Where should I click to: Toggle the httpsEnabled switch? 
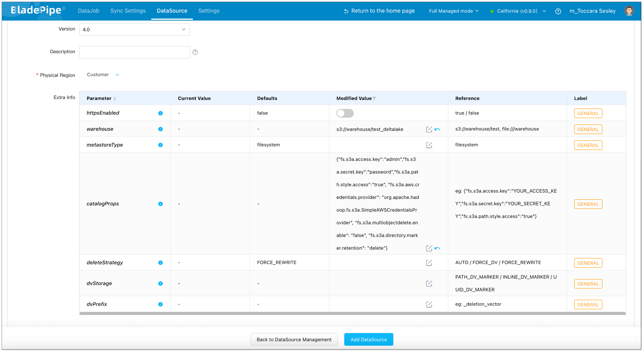tap(345, 113)
